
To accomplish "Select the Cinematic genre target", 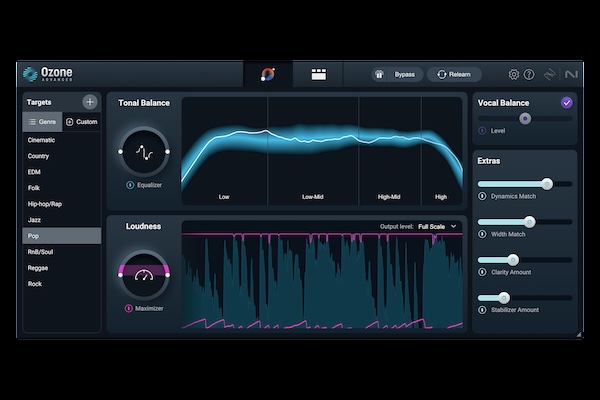I will 62,140.
